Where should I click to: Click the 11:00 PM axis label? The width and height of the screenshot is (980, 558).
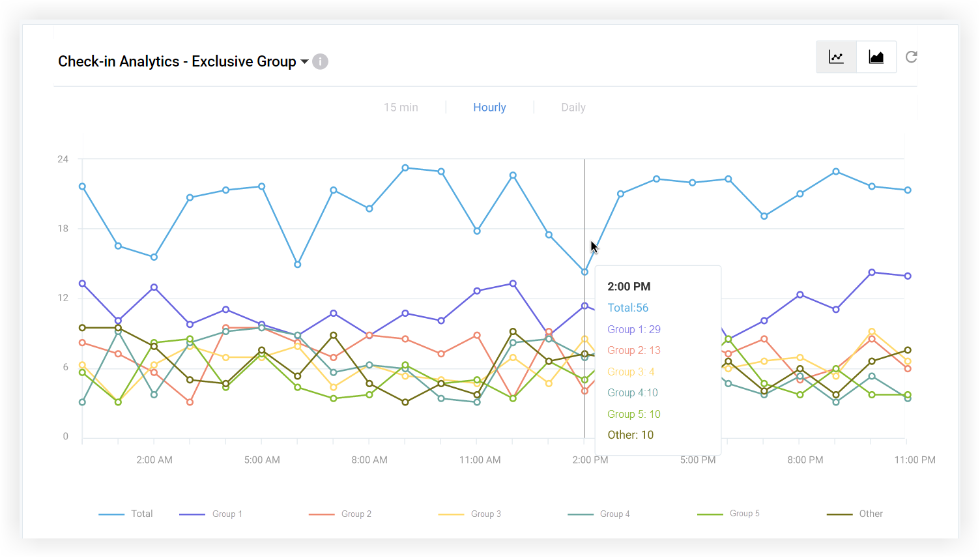tap(915, 460)
